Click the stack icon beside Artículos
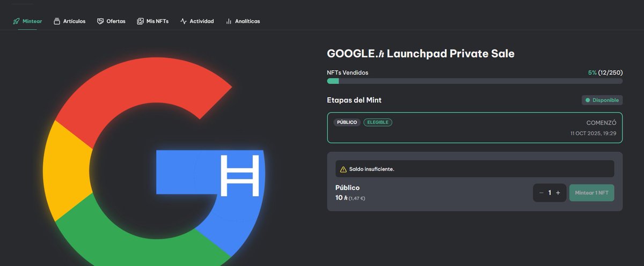The width and height of the screenshot is (644, 266). [57, 21]
